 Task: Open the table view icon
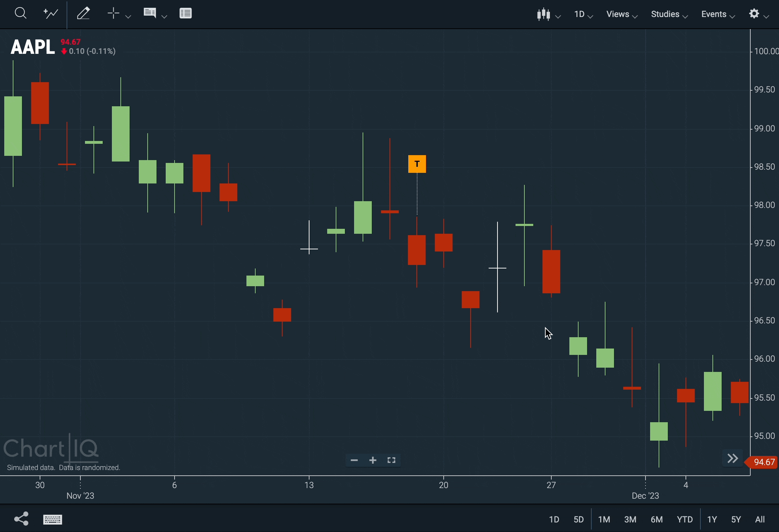click(x=186, y=13)
